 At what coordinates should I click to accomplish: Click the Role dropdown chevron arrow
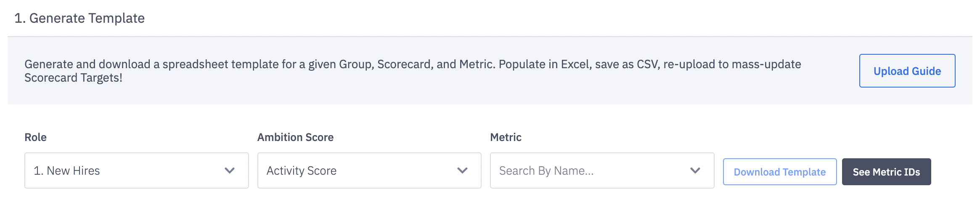pyautogui.click(x=230, y=170)
